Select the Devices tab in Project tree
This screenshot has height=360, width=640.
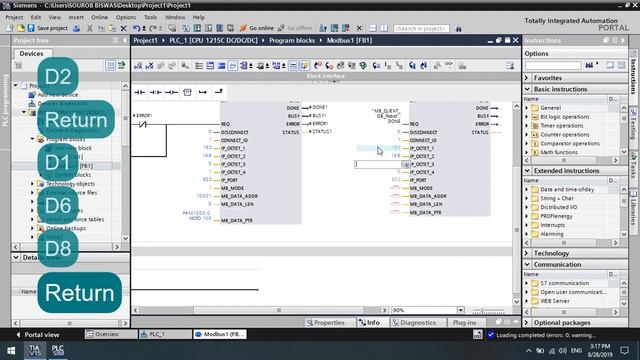31,53
